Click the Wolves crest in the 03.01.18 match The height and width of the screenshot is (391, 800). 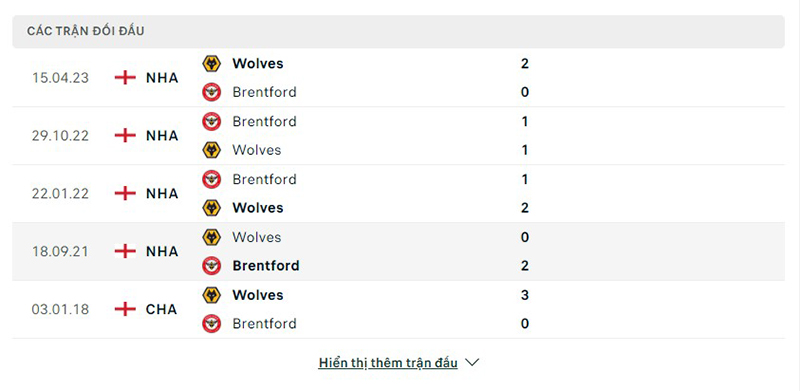[211, 295]
